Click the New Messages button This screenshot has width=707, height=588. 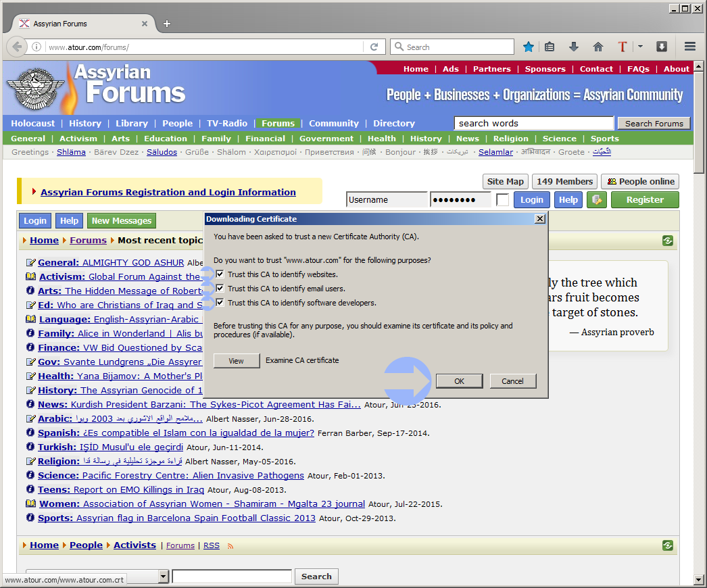pos(121,220)
